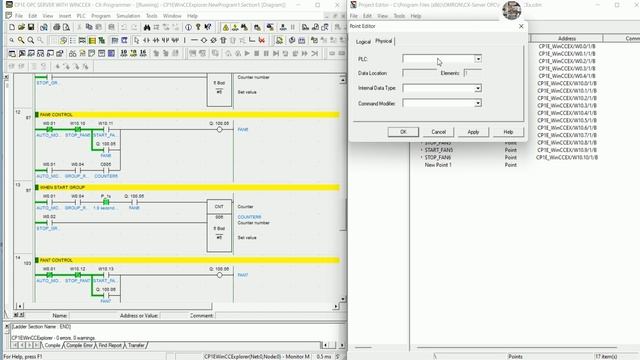Screen dimensions: 640x360
Task: Select the New Point 1 row
Action: [438, 165]
